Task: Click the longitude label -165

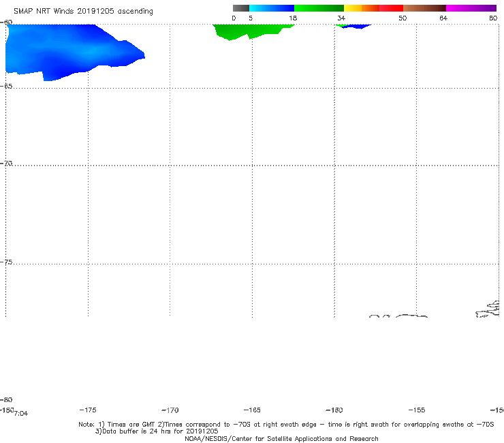Action: pyautogui.click(x=252, y=410)
